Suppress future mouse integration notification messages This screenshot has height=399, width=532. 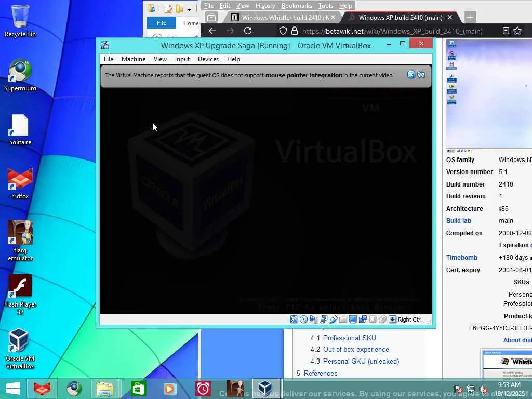coord(421,75)
